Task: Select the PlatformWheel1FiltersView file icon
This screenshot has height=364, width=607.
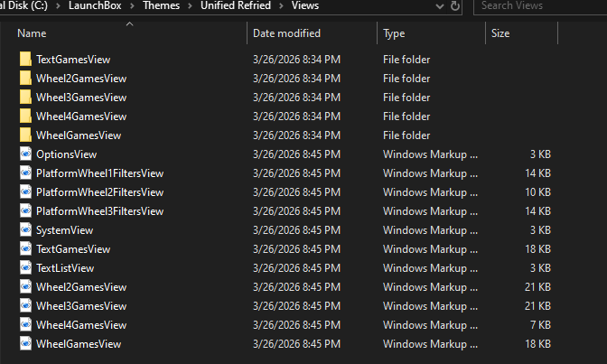Action: pyautogui.click(x=25, y=173)
